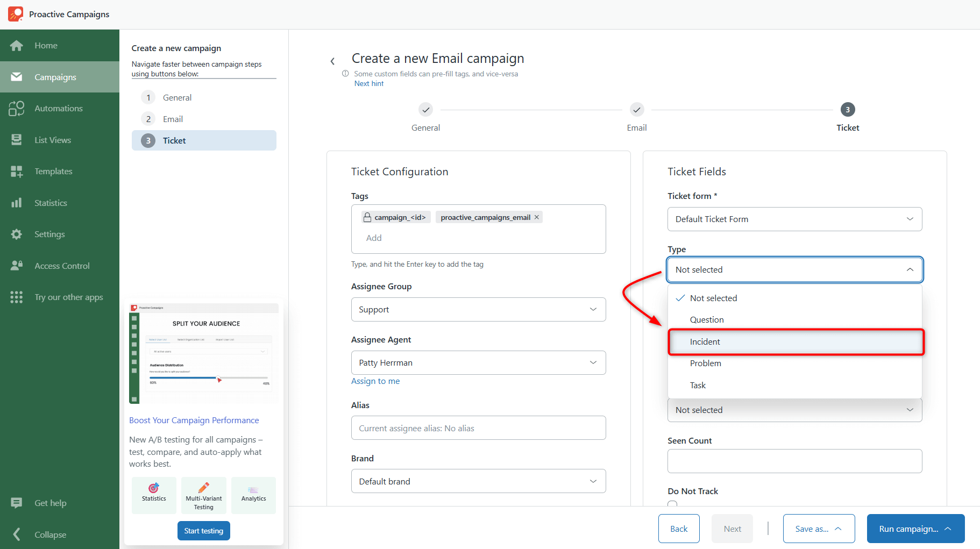Switch to the General campaign step
The width and height of the screenshot is (980, 549).
coord(177,97)
